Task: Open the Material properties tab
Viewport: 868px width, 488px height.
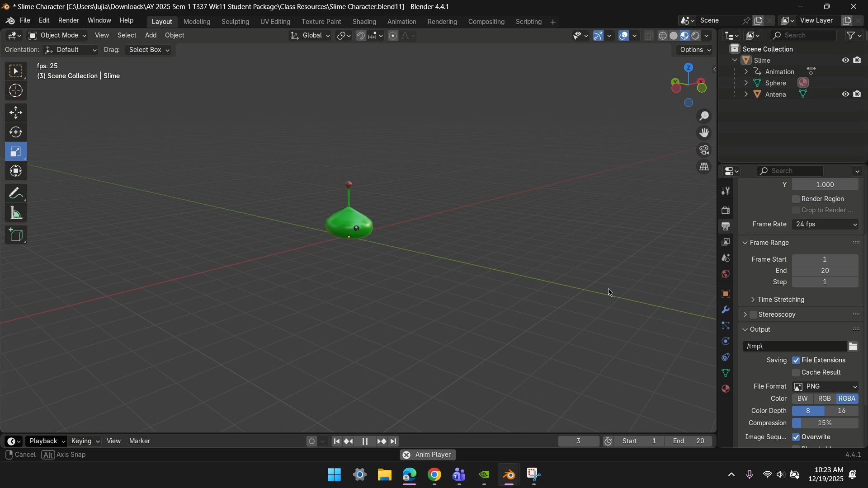Action: click(x=726, y=389)
